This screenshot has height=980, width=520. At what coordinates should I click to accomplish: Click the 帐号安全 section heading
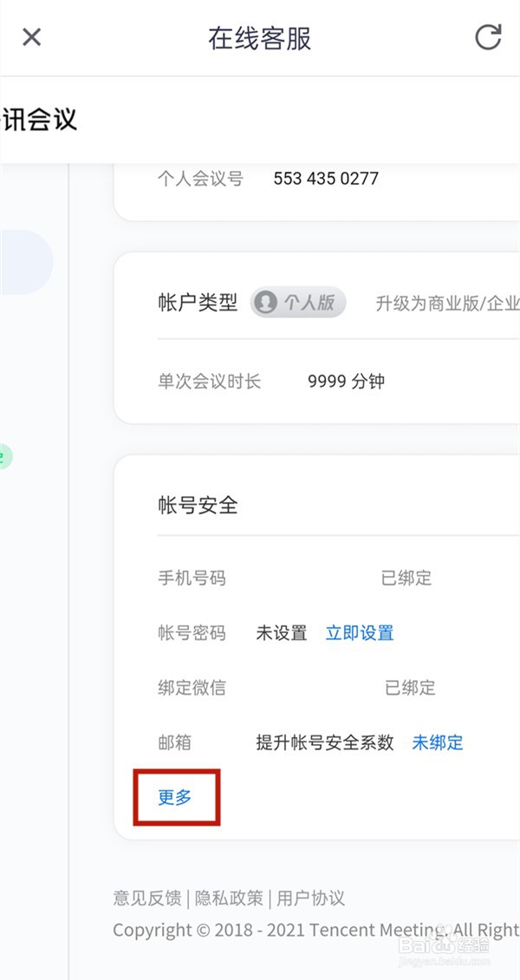click(198, 505)
